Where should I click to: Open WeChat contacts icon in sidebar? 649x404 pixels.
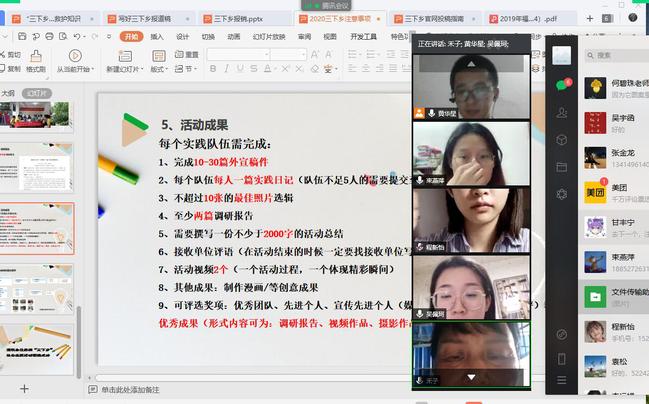click(562, 113)
